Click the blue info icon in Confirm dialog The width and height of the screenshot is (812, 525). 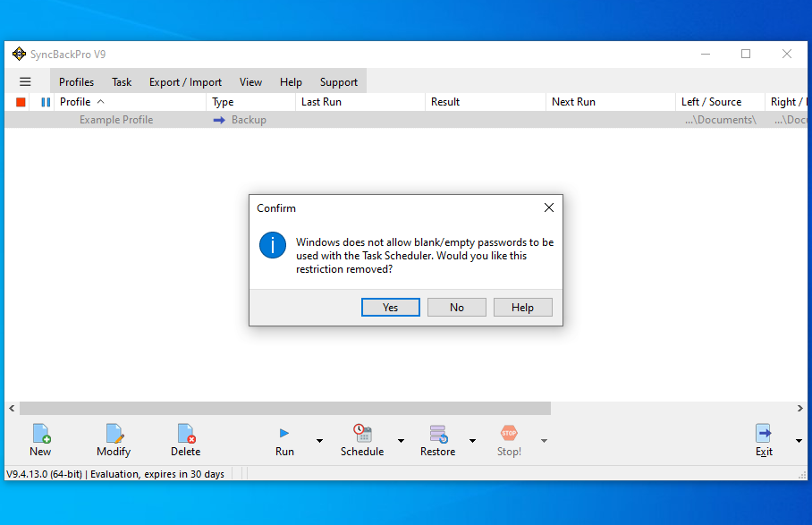pyautogui.click(x=273, y=245)
